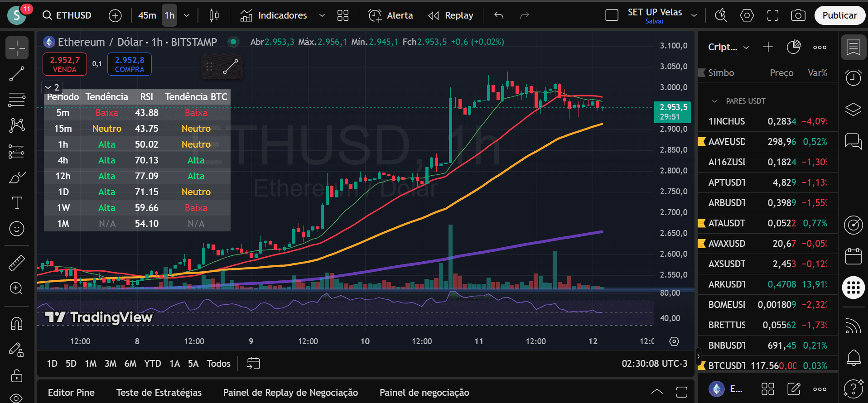Screen dimensions: 868x403
Task: Open Painel de negociação tab
Action: [x=424, y=393]
